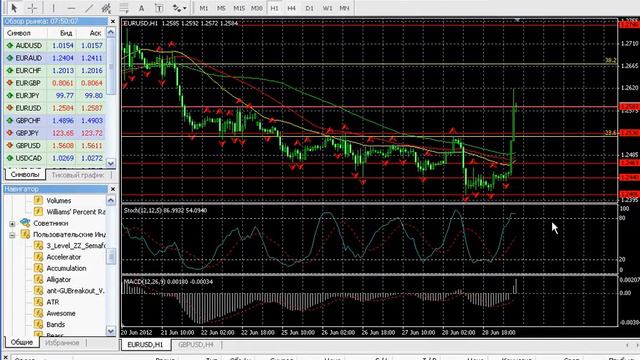
Task: Toggle the H1 timeframe button
Action: (274, 8)
